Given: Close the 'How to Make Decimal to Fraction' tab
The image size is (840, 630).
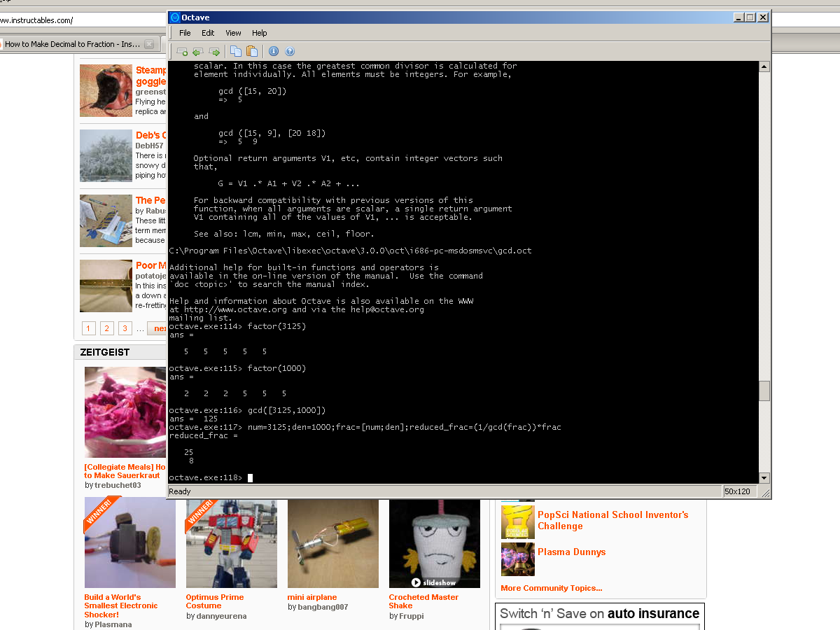Looking at the screenshot, I should click(148, 43).
